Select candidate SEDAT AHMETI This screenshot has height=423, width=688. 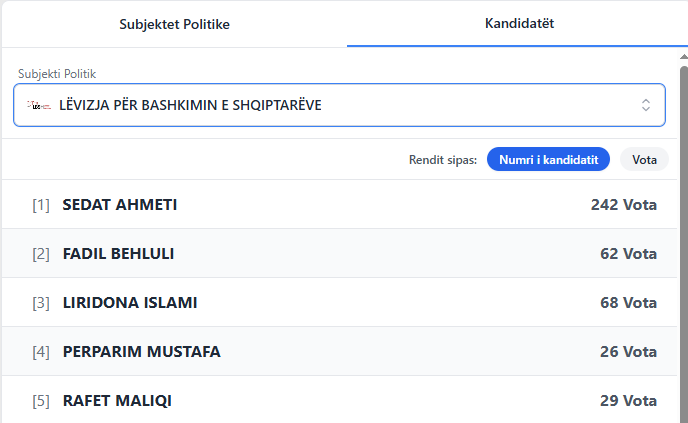point(120,205)
